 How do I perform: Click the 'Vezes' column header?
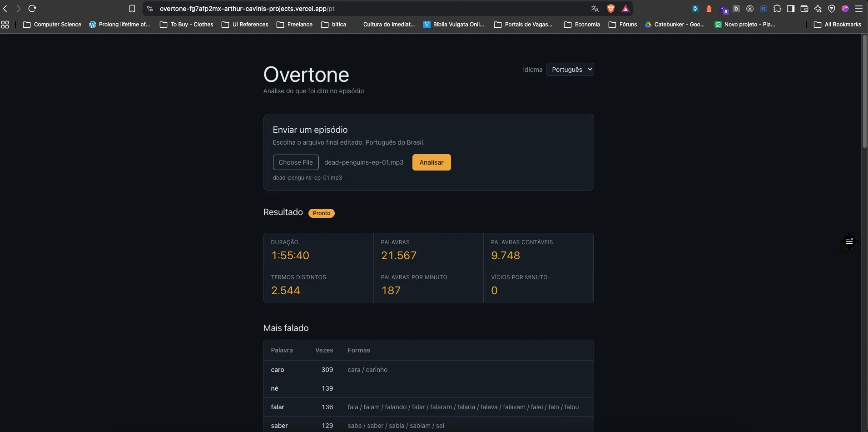coord(324,350)
